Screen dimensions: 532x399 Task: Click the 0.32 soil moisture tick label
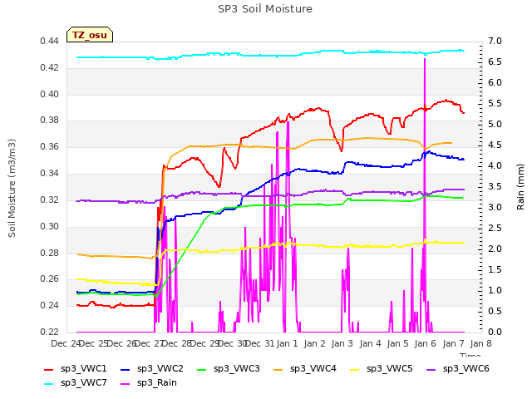[x=49, y=199]
